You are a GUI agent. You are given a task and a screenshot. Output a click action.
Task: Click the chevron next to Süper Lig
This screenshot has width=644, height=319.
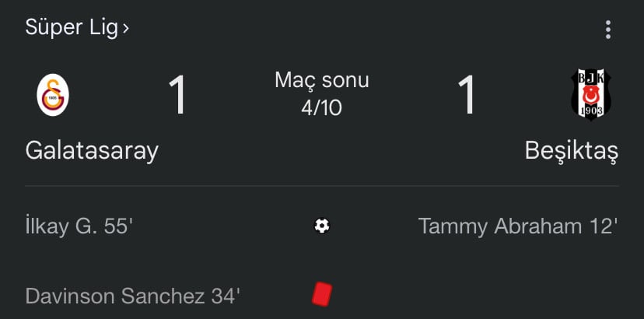(x=126, y=29)
